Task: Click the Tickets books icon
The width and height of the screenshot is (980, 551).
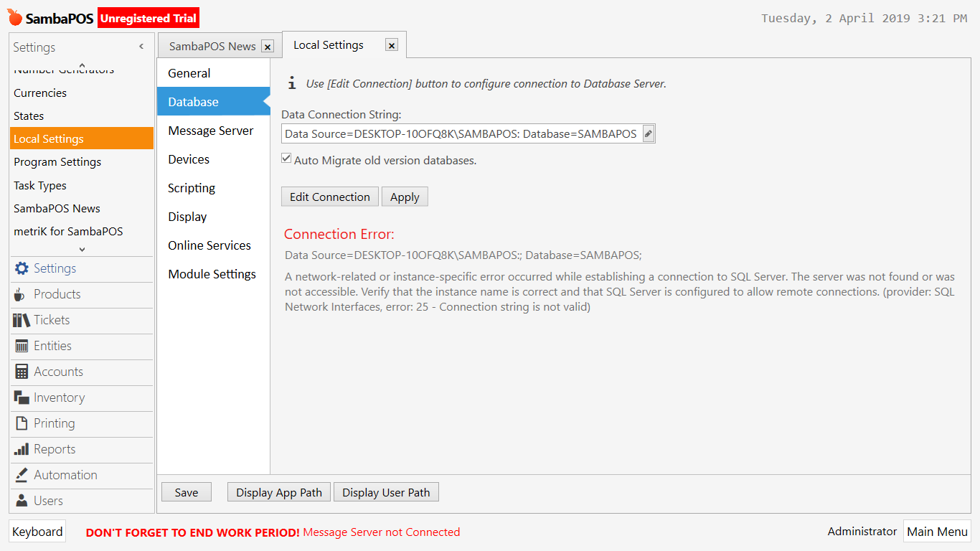Action: (x=22, y=320)
